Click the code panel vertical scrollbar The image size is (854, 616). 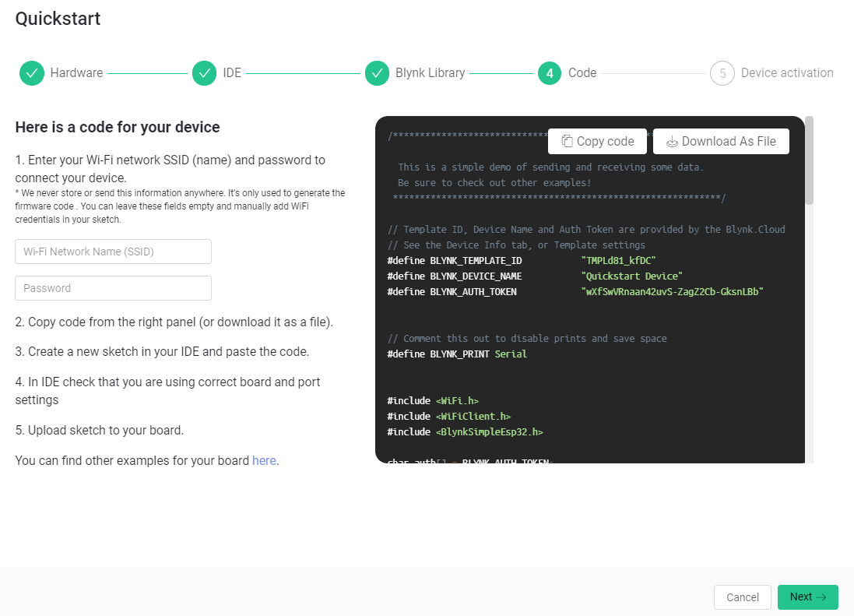click(x=810, y=160)
